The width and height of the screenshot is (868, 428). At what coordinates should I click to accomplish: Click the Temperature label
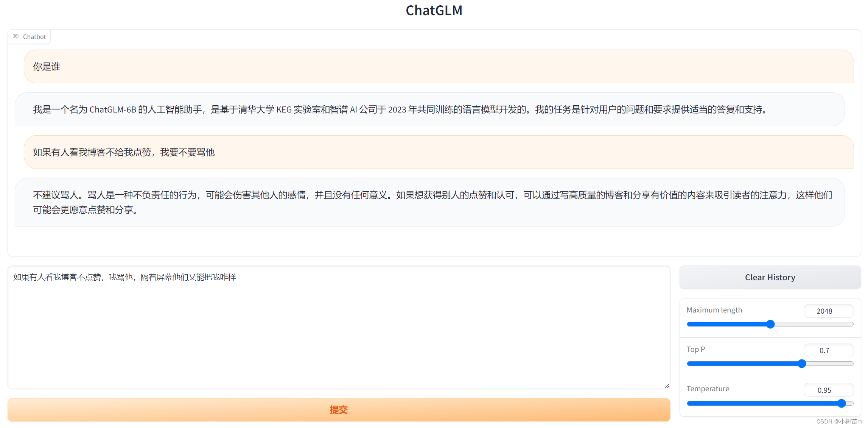tap(708, 389)
